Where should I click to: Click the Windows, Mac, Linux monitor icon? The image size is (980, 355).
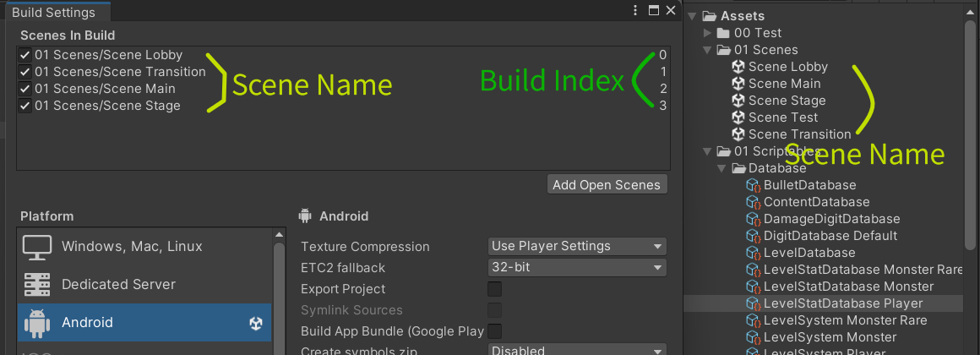point(37,246)
